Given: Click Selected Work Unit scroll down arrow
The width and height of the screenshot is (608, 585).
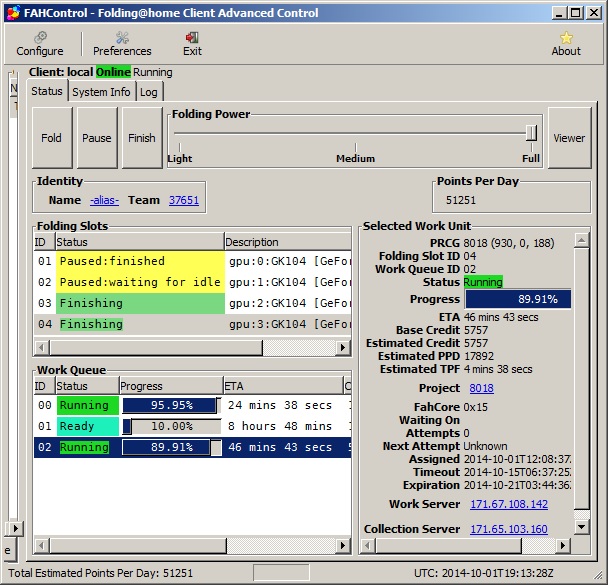Looking at the screenshot, I should coord(582,526).
